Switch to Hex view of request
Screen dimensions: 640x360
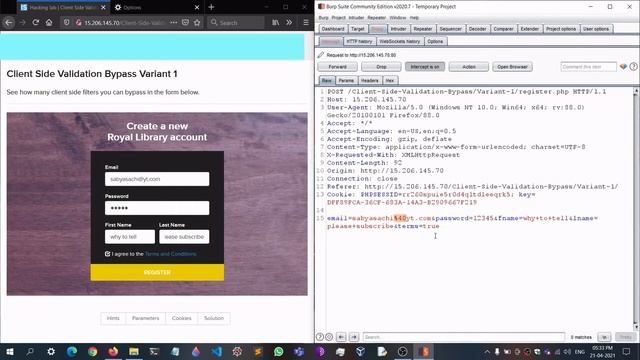[x=390, y=80]
